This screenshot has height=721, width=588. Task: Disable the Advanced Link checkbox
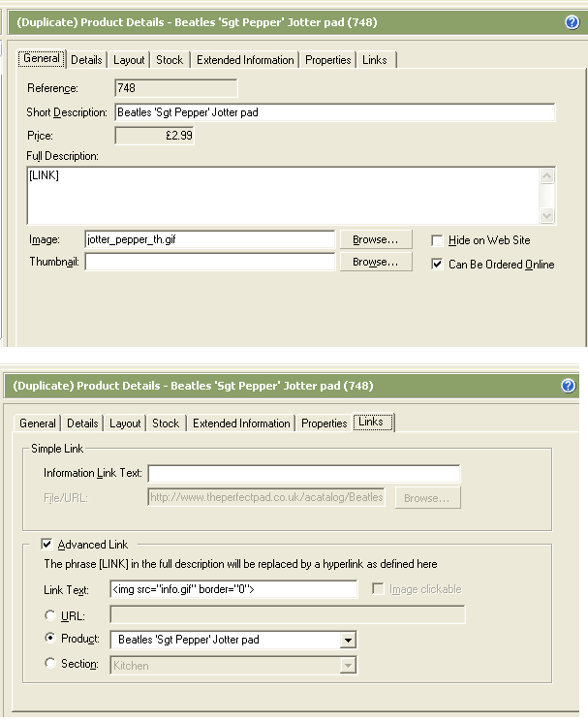[46, 545]
